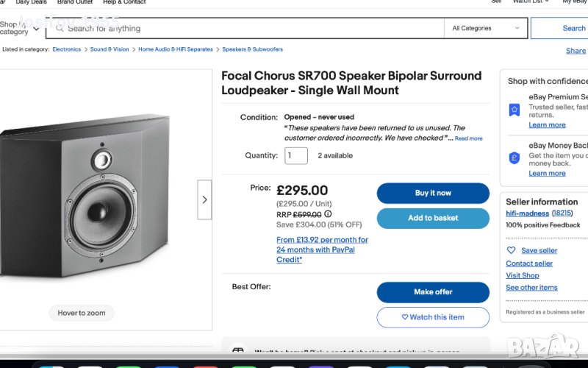Open the hifi-madness seller link
This screenshot has width=588, height=368.
527,213
